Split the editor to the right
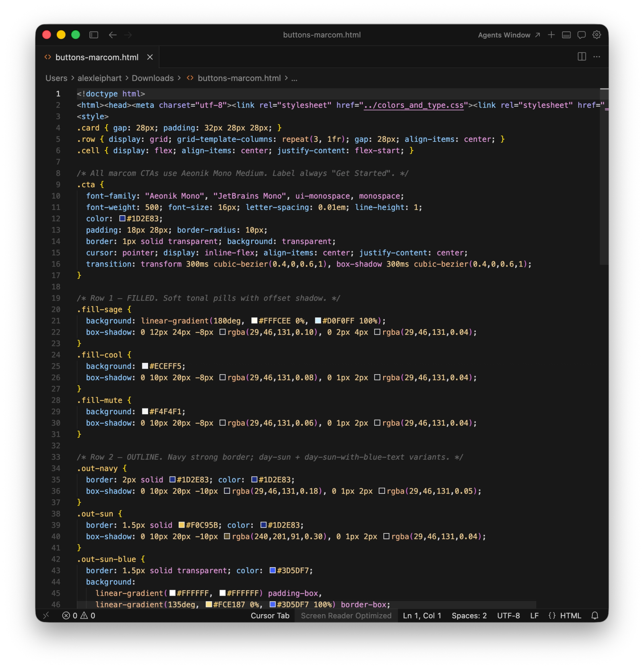The width and height of the screenshot is (644, 669). pyautogui.click(x=582, y=57)
